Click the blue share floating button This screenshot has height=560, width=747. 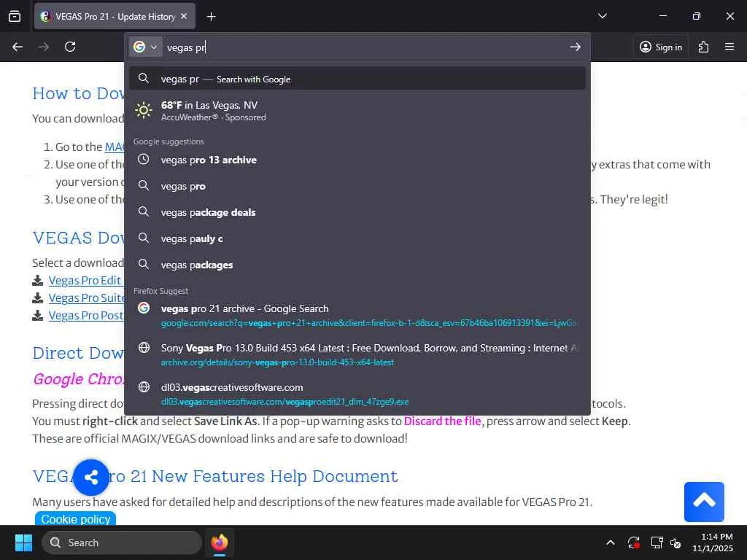pos(91,477)
